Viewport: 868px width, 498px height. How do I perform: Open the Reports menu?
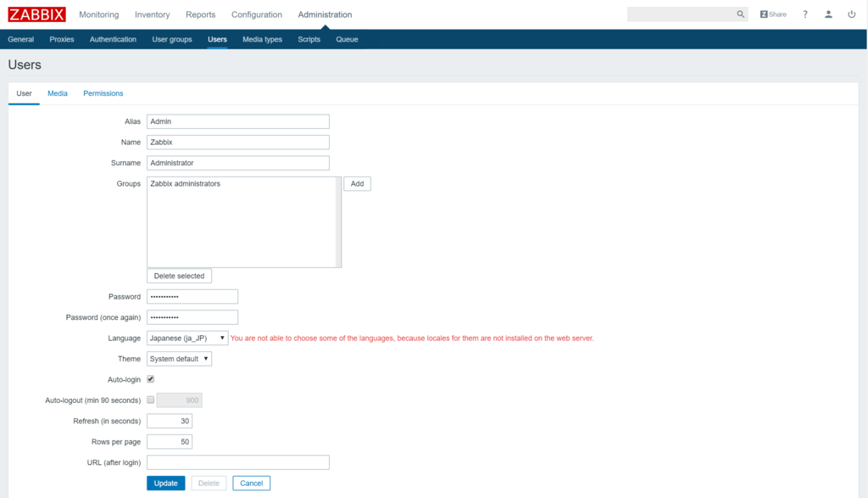click(200, 14)
